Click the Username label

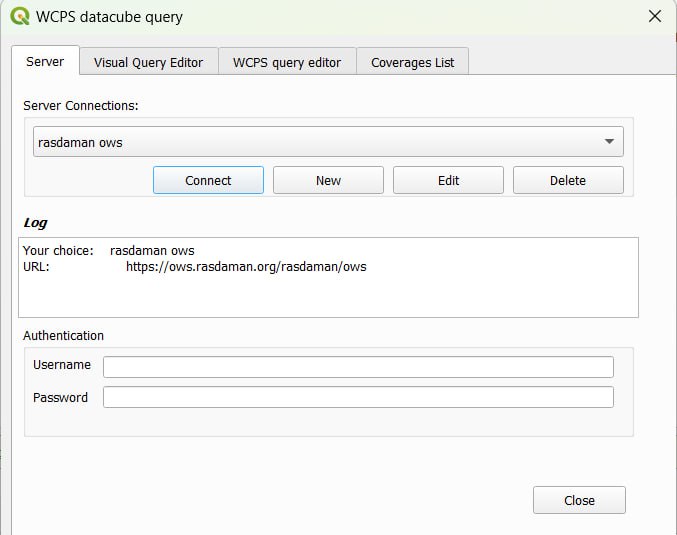click(61, 365)
